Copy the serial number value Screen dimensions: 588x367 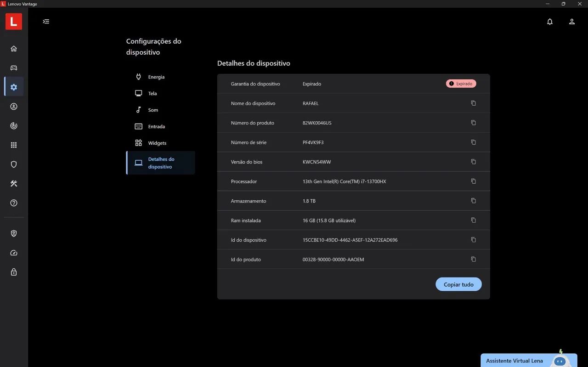click(474, 142)
